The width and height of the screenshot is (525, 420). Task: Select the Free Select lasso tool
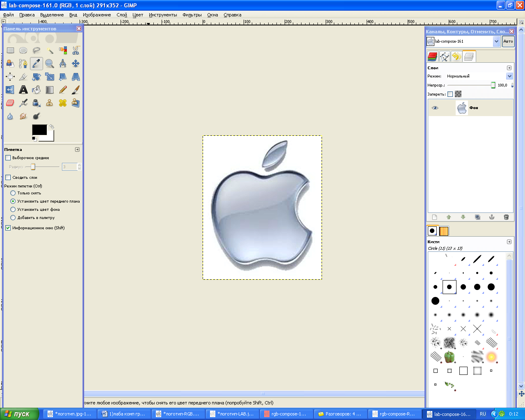[x=37, y=50]
